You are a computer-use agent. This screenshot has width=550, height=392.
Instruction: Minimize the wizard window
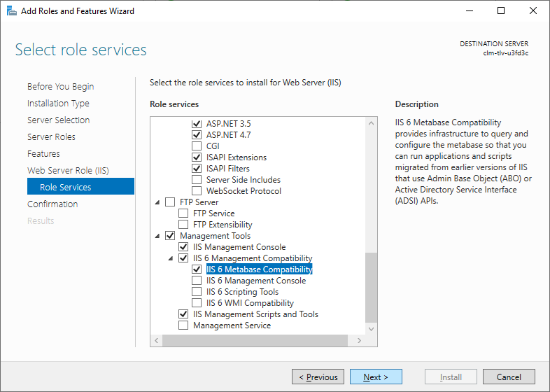pyautogui.click(x=470, y=11)
